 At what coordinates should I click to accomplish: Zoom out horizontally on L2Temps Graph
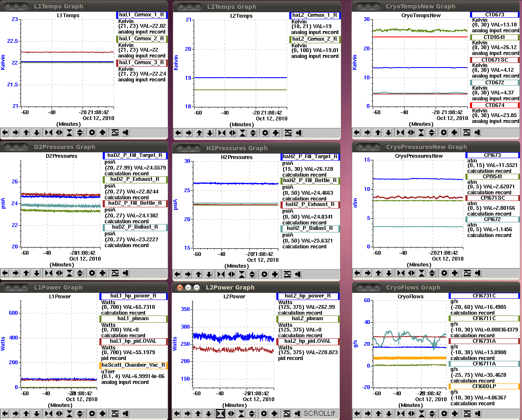(232, 133)
